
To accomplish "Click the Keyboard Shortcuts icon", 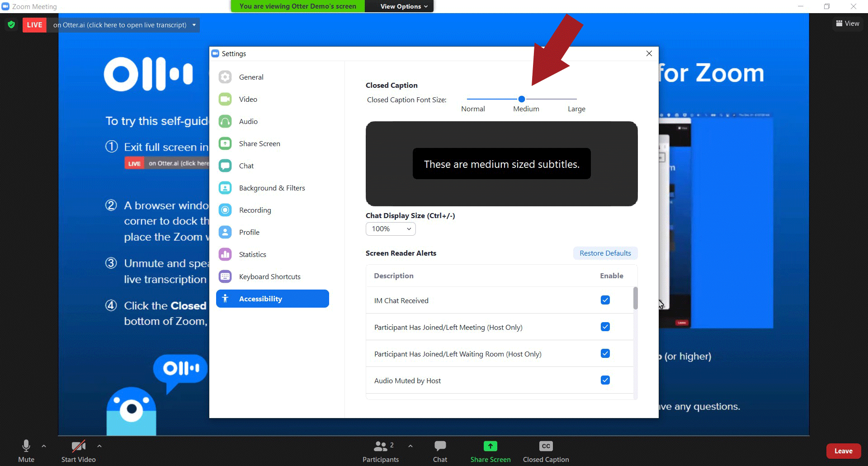I will click(225, 276).
